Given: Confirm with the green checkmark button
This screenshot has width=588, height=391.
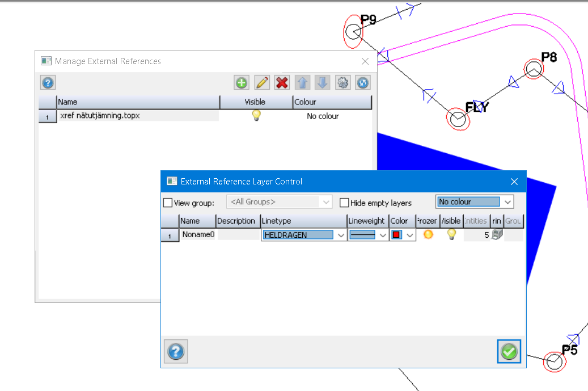Looking at the screenshot, I should (x=509, y=352).
